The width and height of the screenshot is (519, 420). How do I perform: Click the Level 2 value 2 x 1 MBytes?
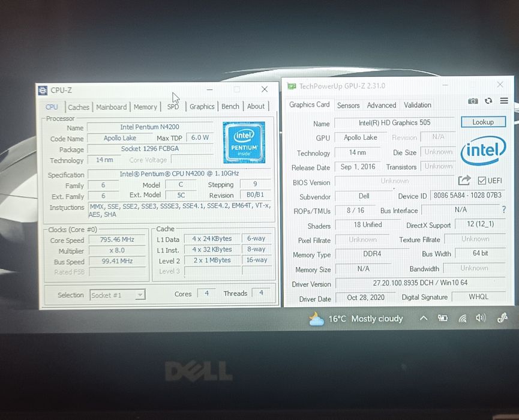212,260
